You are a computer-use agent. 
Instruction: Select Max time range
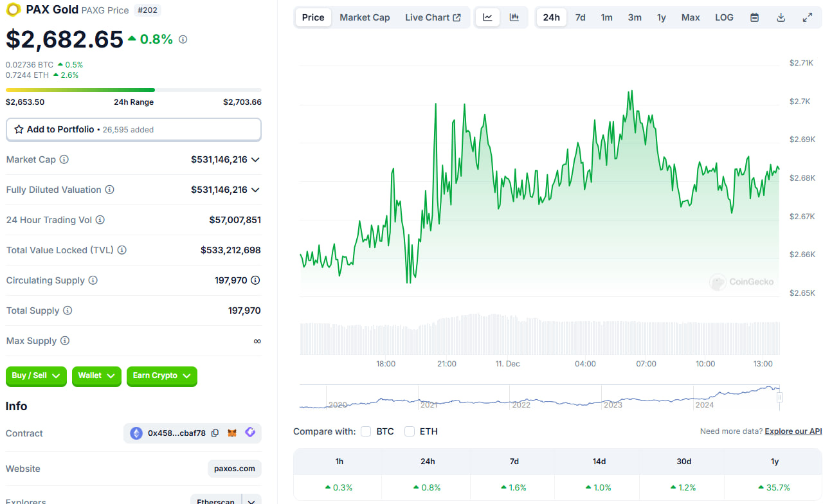tap(691, 17)
